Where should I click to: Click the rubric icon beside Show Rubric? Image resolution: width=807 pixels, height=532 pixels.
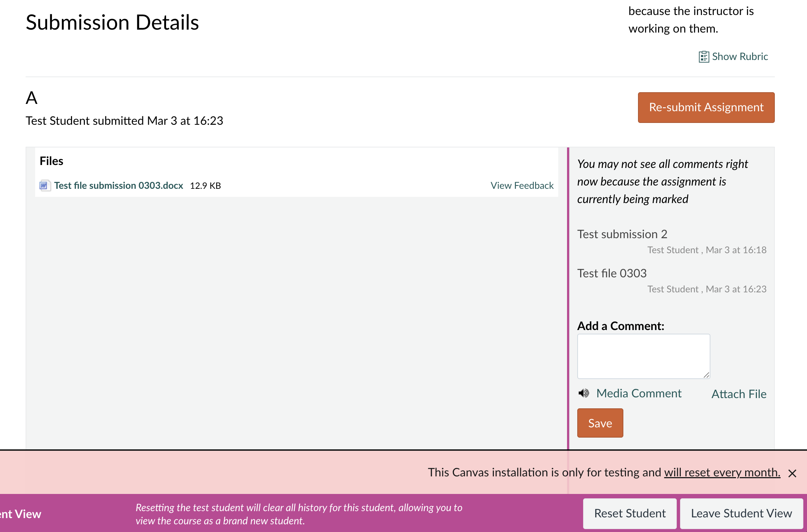coord(703,57)
